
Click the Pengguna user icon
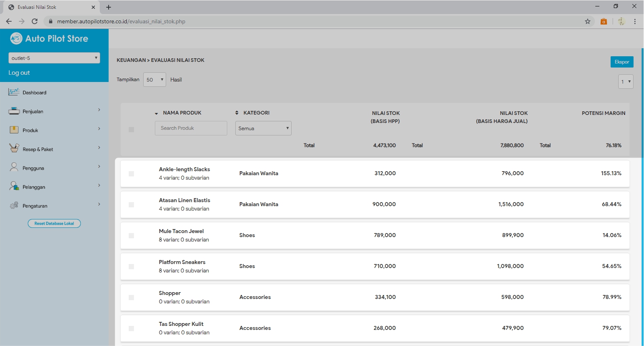pyautogui.click(x=14, y=167)
